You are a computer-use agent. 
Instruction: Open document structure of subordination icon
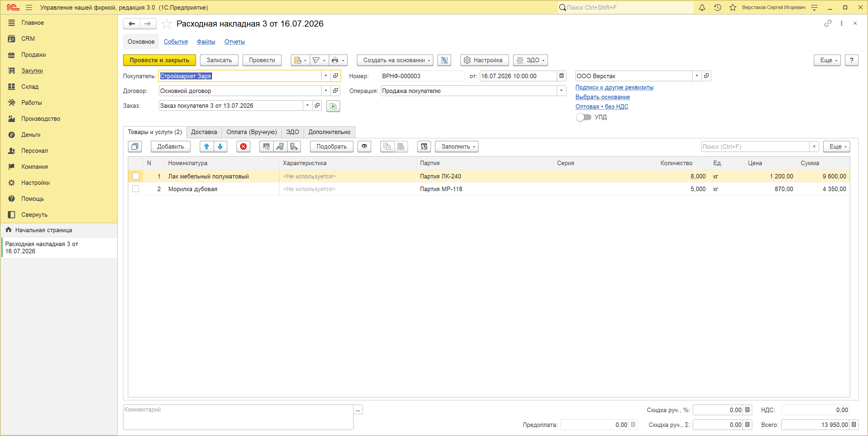(445, 60)
